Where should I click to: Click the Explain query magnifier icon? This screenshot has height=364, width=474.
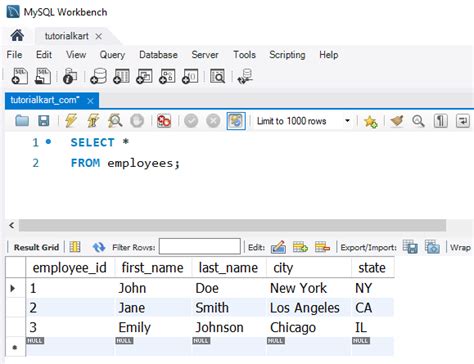pos(115,121)
